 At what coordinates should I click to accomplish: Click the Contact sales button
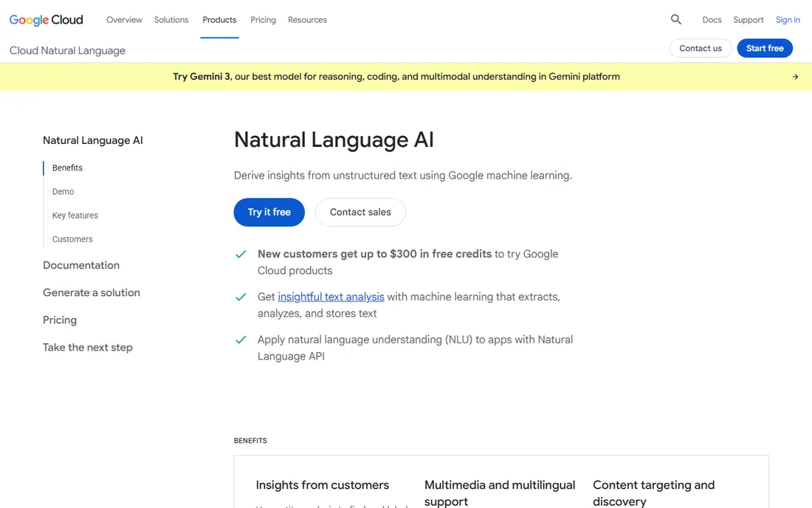[x=360, y=213]
